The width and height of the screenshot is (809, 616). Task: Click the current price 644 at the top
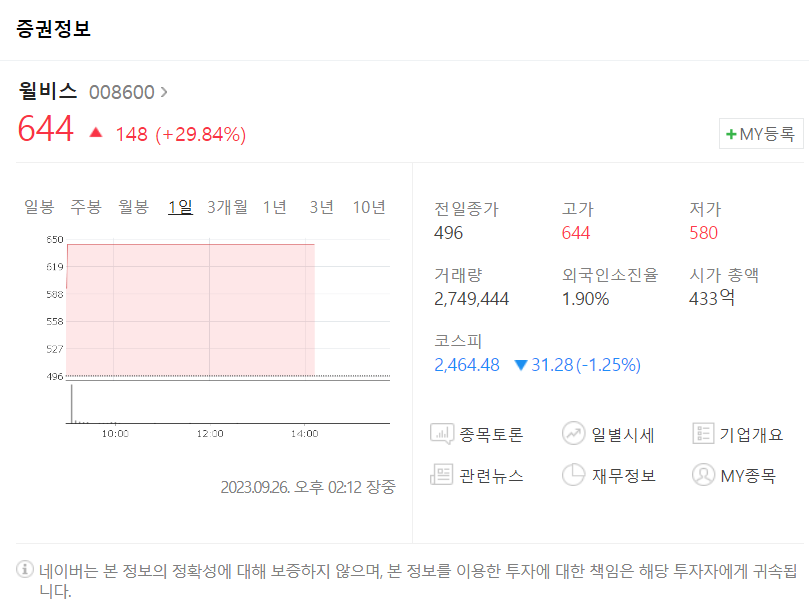45,128
